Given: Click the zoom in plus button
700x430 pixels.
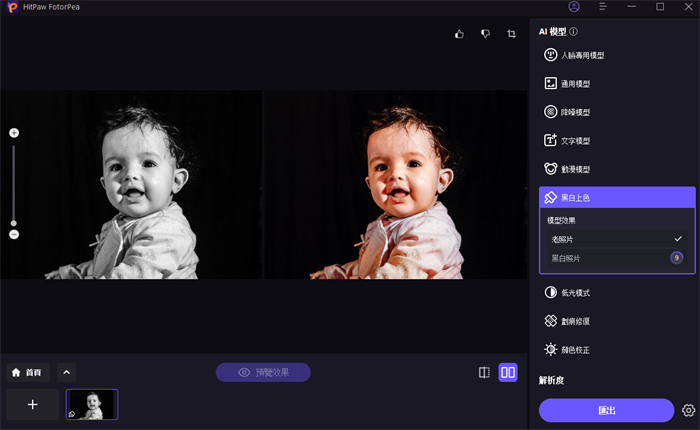Looking at the screenshot, I should 14,133.
